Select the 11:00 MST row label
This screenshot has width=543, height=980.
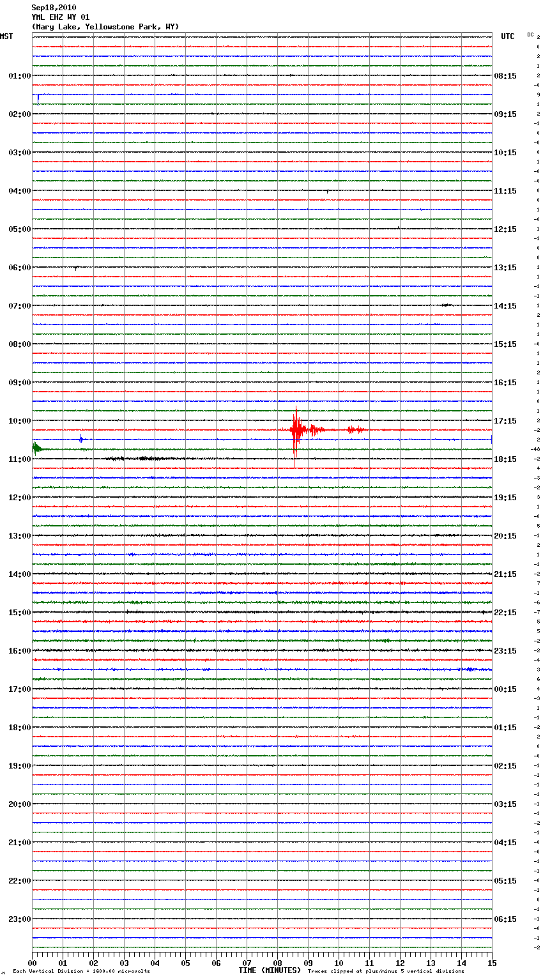[x=20, y=459]
